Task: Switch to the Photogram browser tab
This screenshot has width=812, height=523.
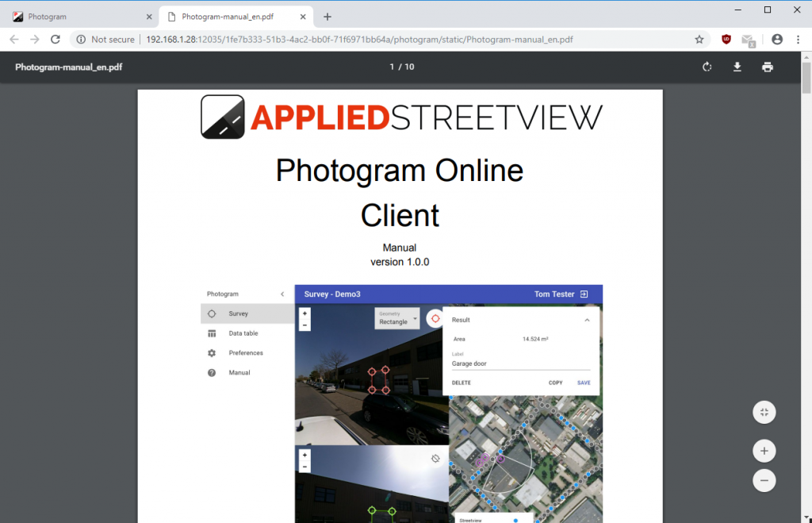Action: tap(82, 17)
